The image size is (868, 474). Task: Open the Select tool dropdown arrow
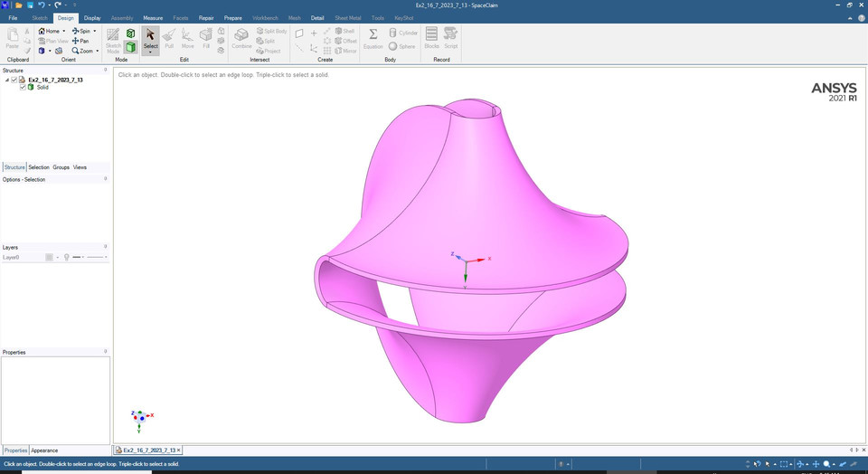151,52
